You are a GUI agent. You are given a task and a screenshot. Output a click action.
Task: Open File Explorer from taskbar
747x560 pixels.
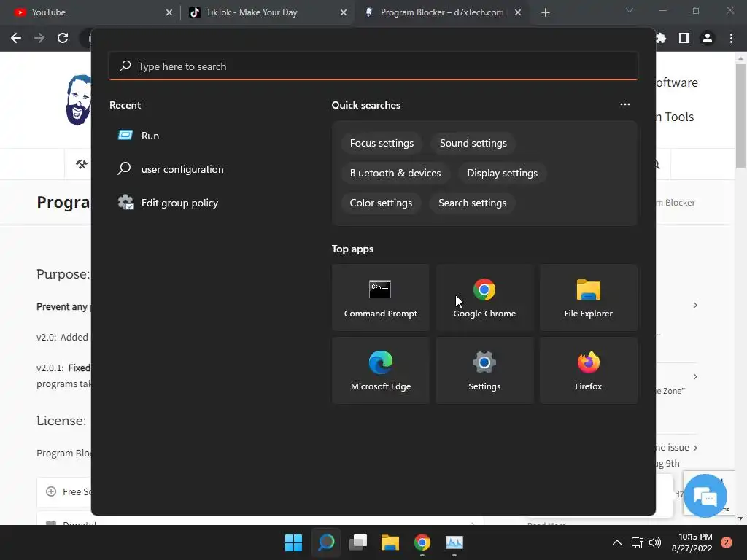[x=390, y=542]
